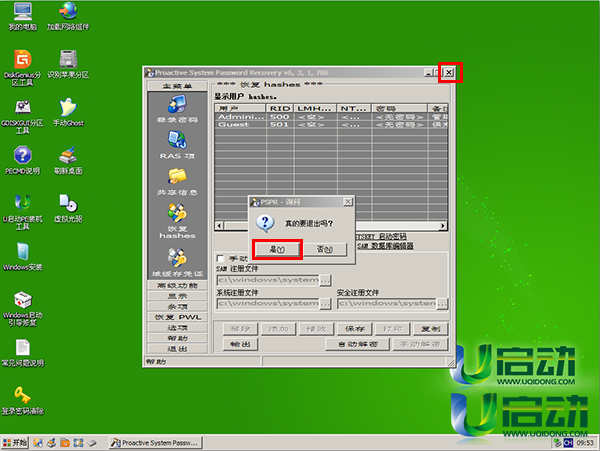Image resolution: width=600 pixels, height=451 pixels.
Task: Click the 用户 column header
Action: (240, 108)
